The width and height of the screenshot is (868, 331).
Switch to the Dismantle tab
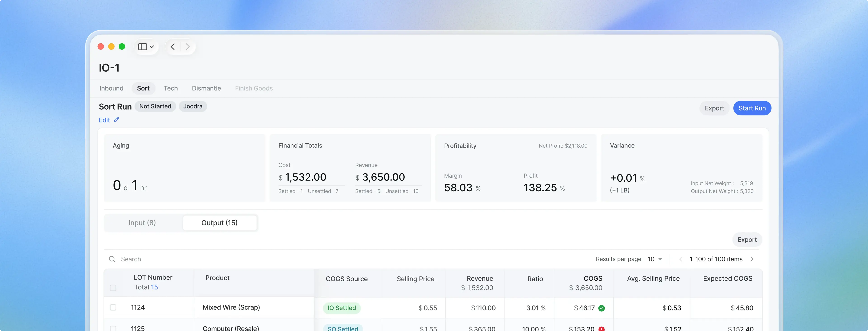pyautogui.click(x=207, y=88)
